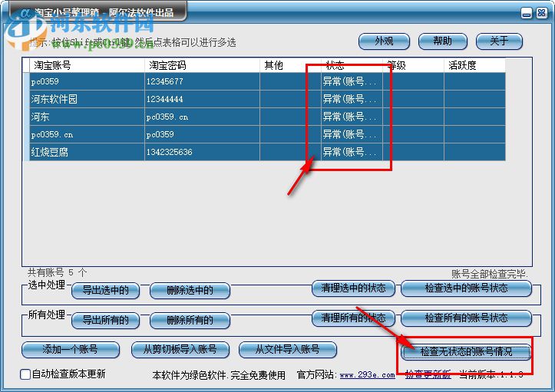Import accounts via 从文件导入账号
This screenshot has width=555, height=392.
click(x=288, y=350)
